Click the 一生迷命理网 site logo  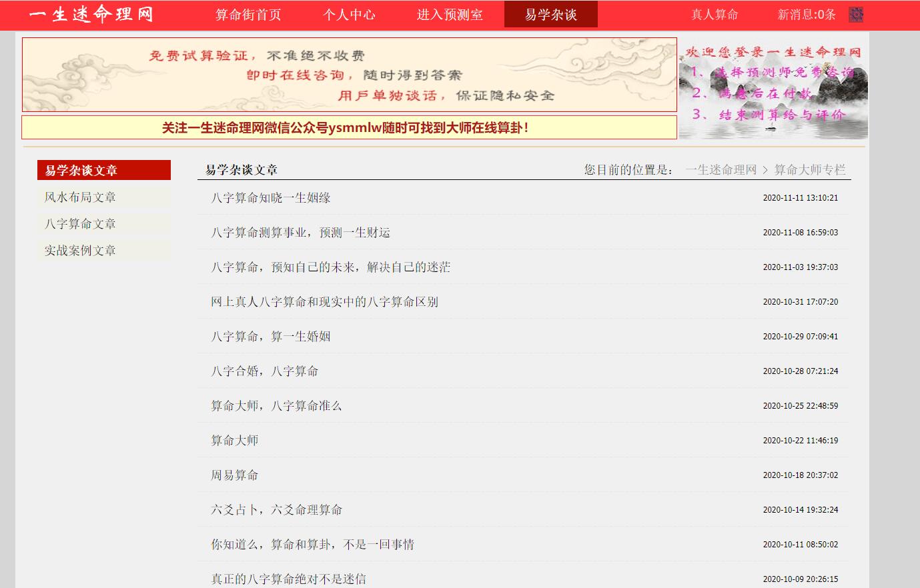(91, 14)
